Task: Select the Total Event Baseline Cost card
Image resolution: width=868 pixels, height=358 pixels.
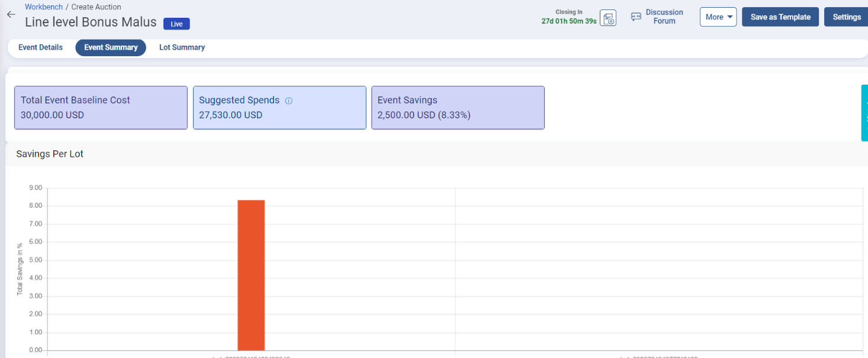Action: click(x=101, y=108)
